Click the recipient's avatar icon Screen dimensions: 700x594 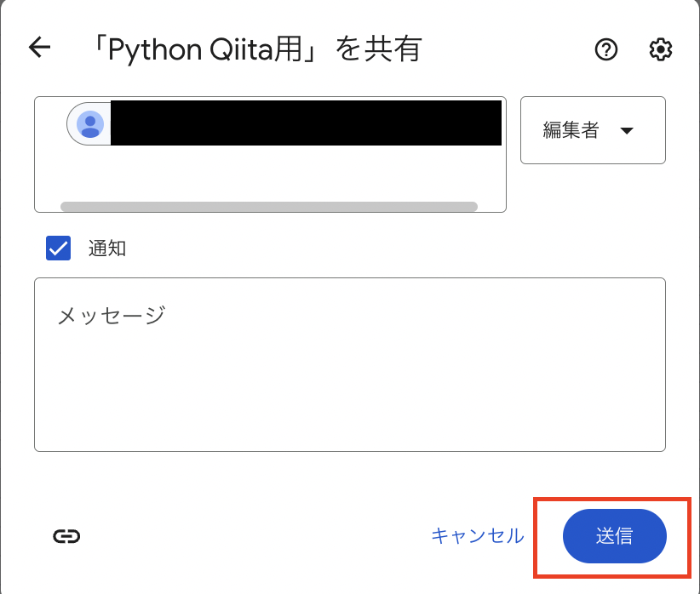[89, 124]
